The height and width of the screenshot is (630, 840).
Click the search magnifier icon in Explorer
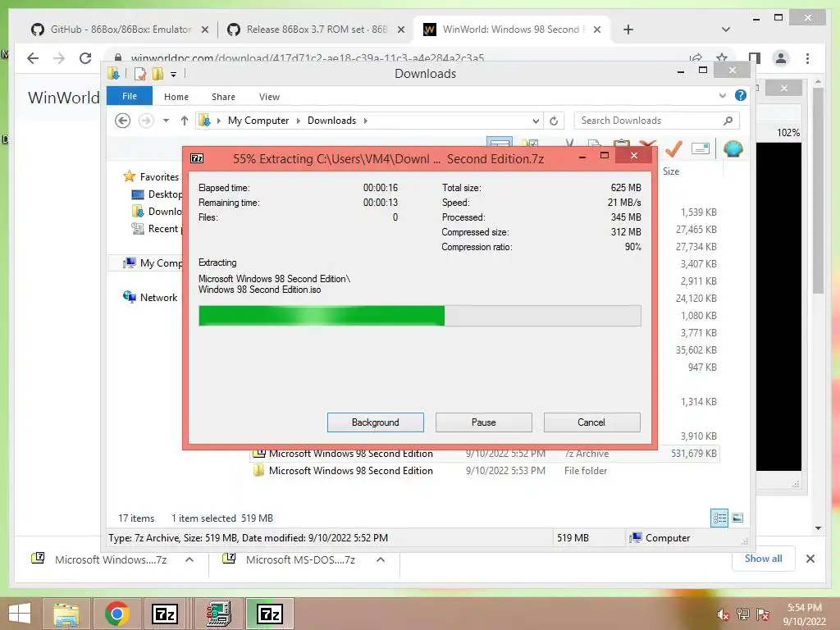(728, 121)
